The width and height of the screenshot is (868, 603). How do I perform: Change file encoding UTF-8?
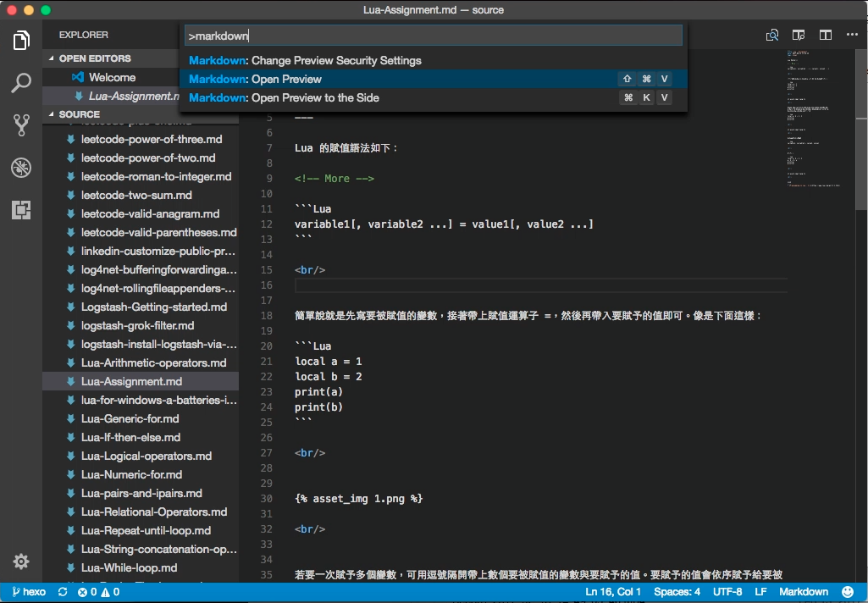coord(727,592)
